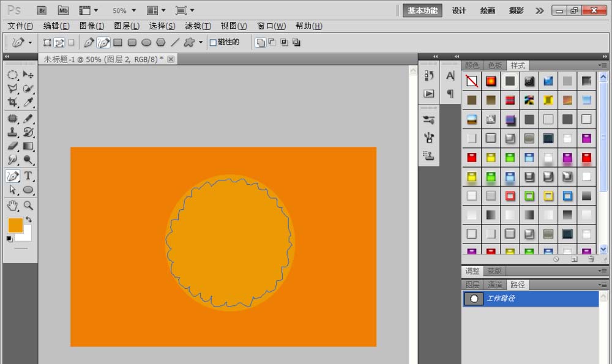Open the 滤镜(T) Filter menu
This screenshot has height=364, width=612.
[x=198, y=26]
